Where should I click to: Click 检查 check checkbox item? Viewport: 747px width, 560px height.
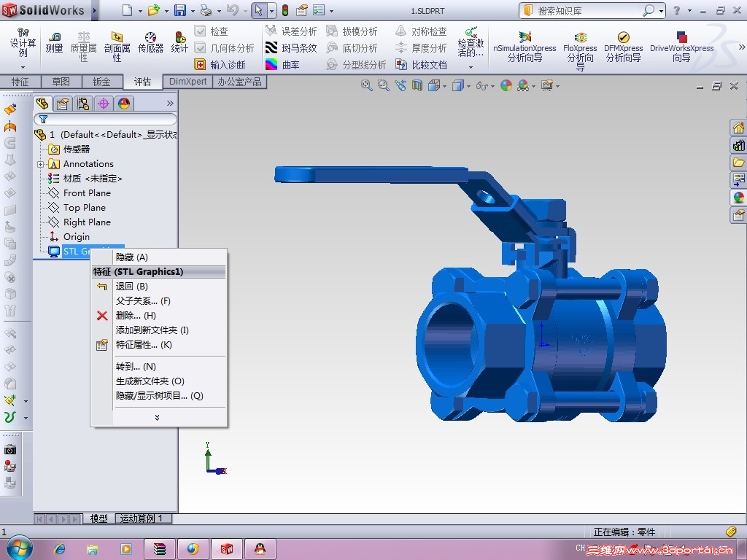[212, 31]
